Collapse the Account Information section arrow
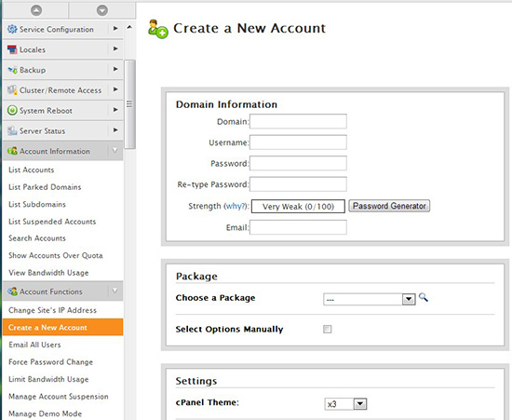The image size is (512, 420). 115,151
